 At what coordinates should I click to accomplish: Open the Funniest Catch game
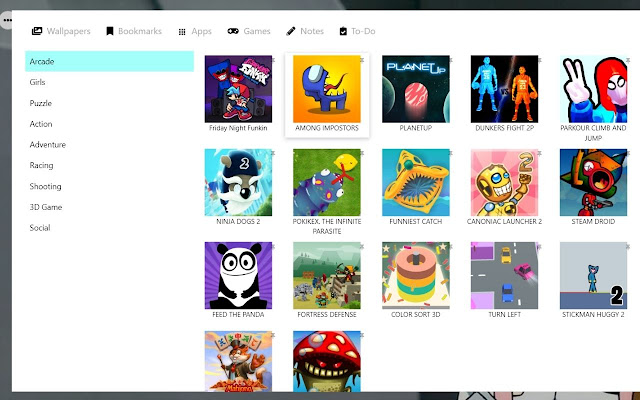click(x=416, y=182)
